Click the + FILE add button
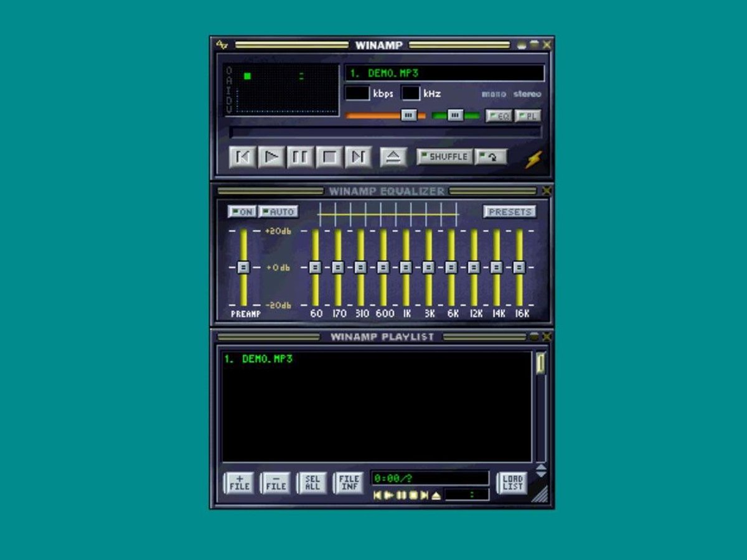747x560 pixels. (239, 483)
